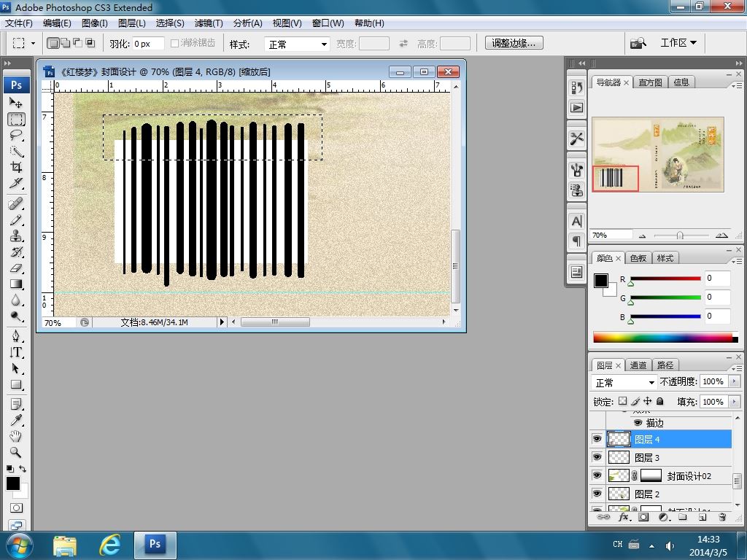Select the Lasso tool

[16, 136]
